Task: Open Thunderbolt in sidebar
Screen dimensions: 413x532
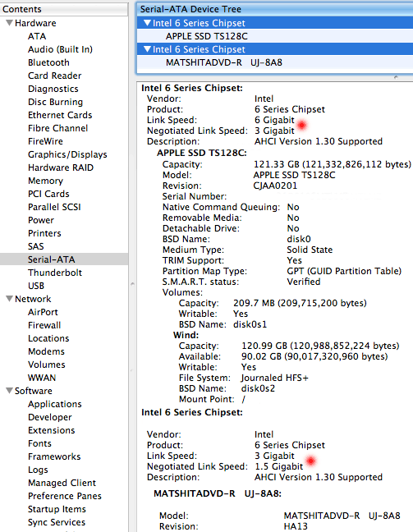Action: pyautogui.click(x=55, y=273)
